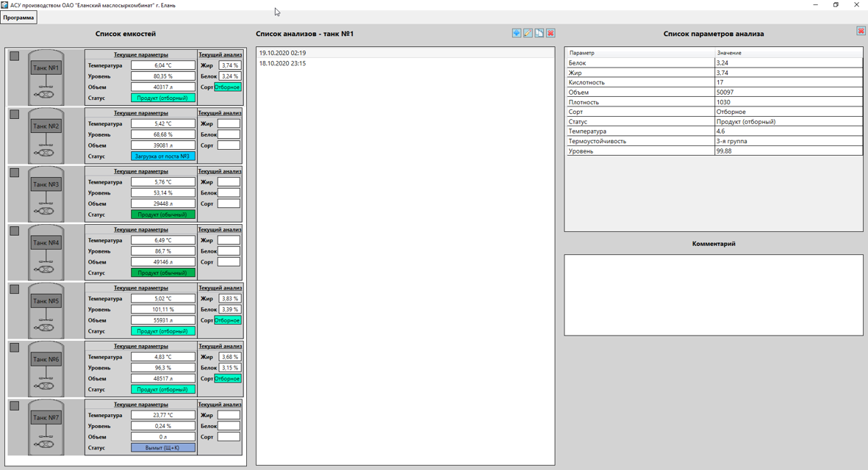
Task: Select analysis entry 18.10.2020 23:15
Action: coord(282,63)
